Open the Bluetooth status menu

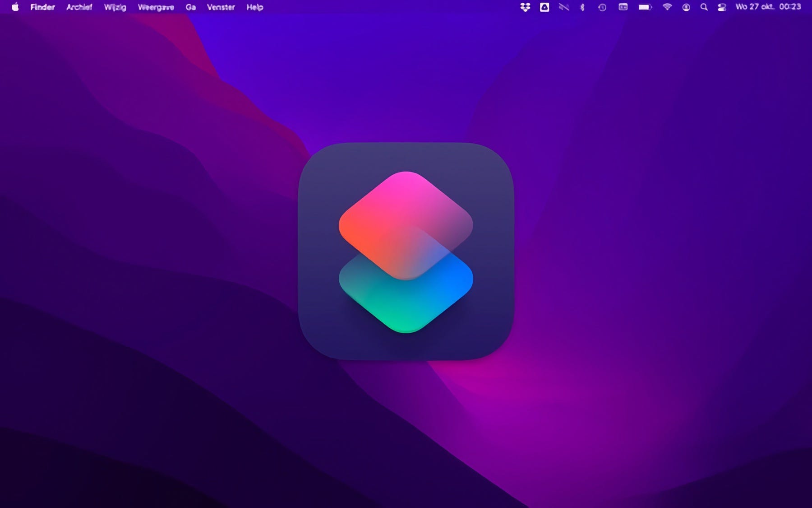582,7
